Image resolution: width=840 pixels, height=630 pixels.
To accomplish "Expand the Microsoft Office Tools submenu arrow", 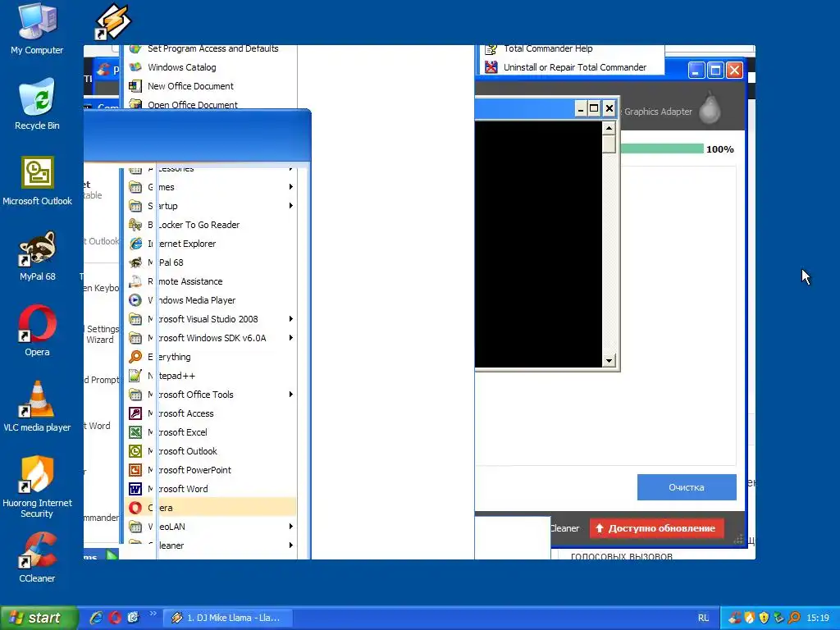I will pyautogui.click(x=291, y=395).
